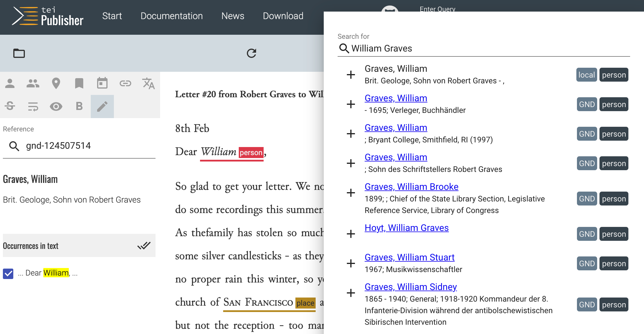Select the translate language annotation icon
The width and height of the screenshot is (644, 334).
coord(149,83)
